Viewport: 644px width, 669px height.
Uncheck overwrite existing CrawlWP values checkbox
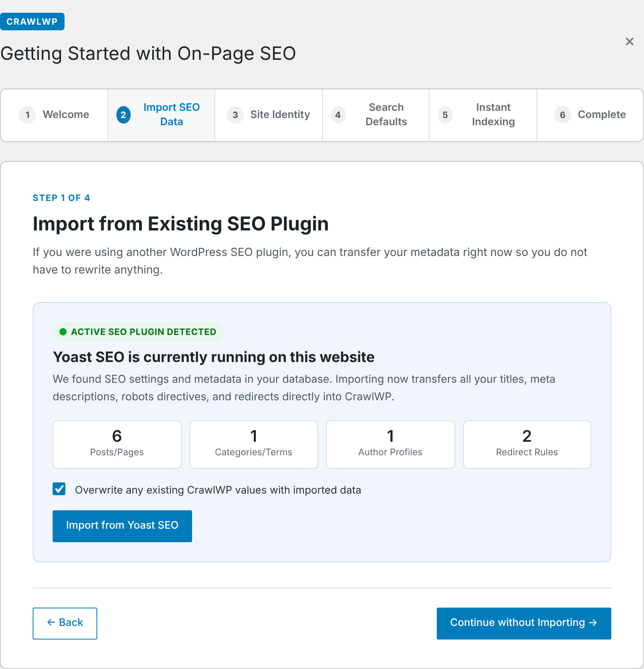click(59, 488)
